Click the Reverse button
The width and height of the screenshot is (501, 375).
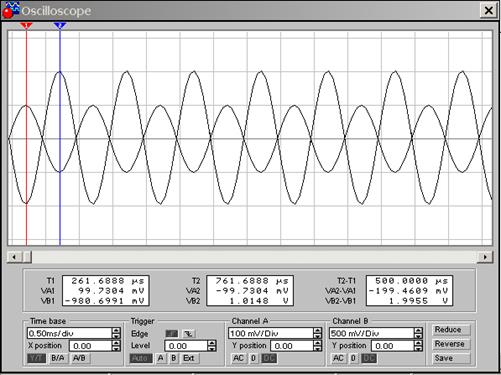pyautogui.click(x=449, y=344)
